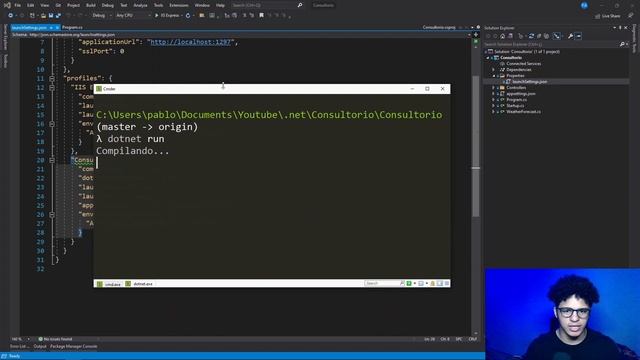Click the Visual Studio search box
Viewport: 640px width, 360px height.
(267, 5)
